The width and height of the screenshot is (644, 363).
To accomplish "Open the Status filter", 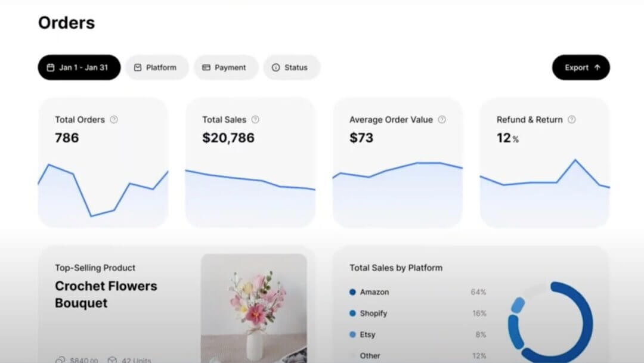I will click(292, 67).
